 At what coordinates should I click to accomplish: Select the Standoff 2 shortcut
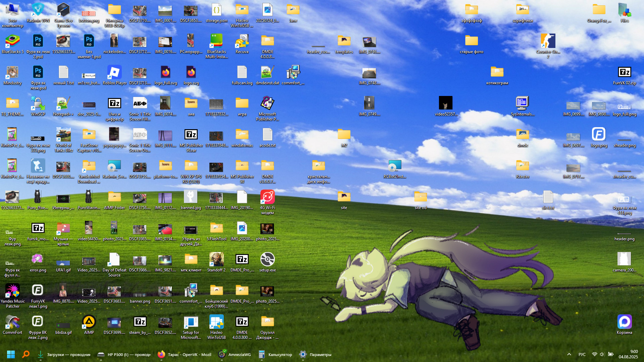pyautogui.click(x=216, y=262)
